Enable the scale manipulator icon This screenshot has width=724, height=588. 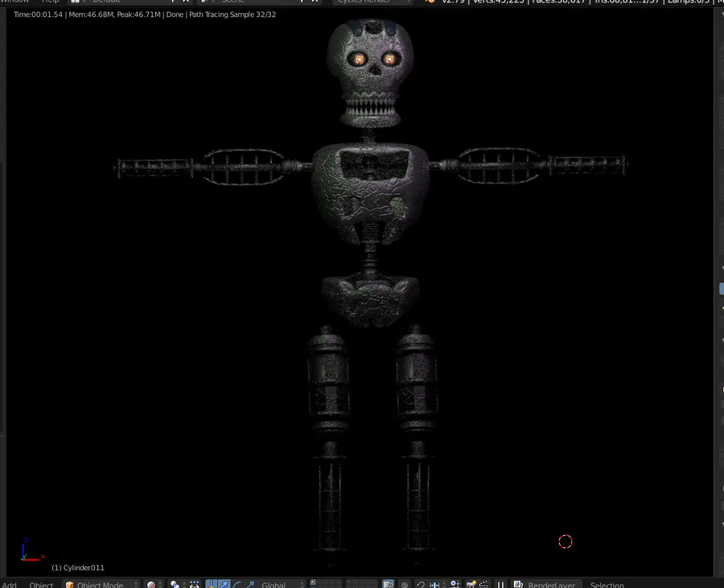pos(251,584)
